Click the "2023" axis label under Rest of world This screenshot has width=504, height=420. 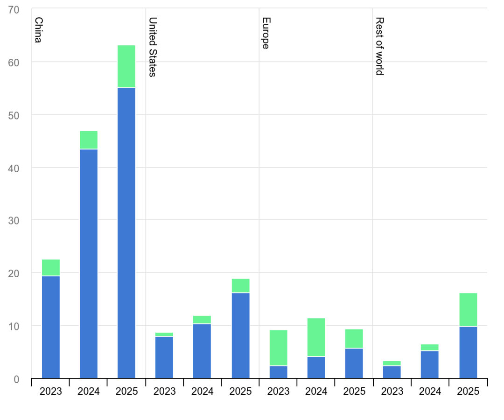392,392
